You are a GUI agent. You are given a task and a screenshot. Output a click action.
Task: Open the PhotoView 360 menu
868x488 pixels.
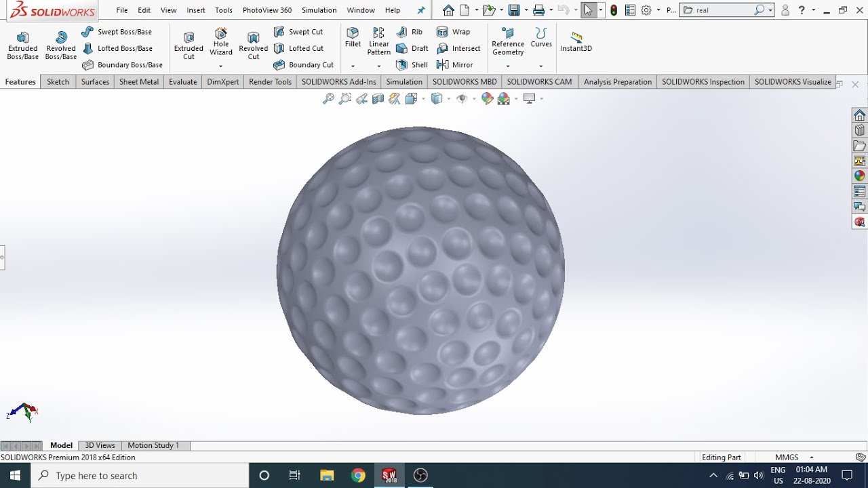[x=267, y=10]
